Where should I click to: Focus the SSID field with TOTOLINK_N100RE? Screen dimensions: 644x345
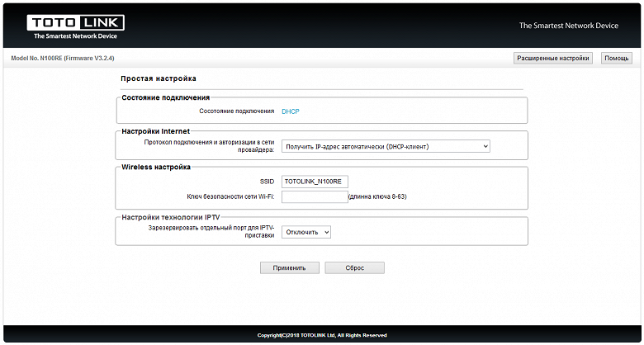[x=315, y=182]
